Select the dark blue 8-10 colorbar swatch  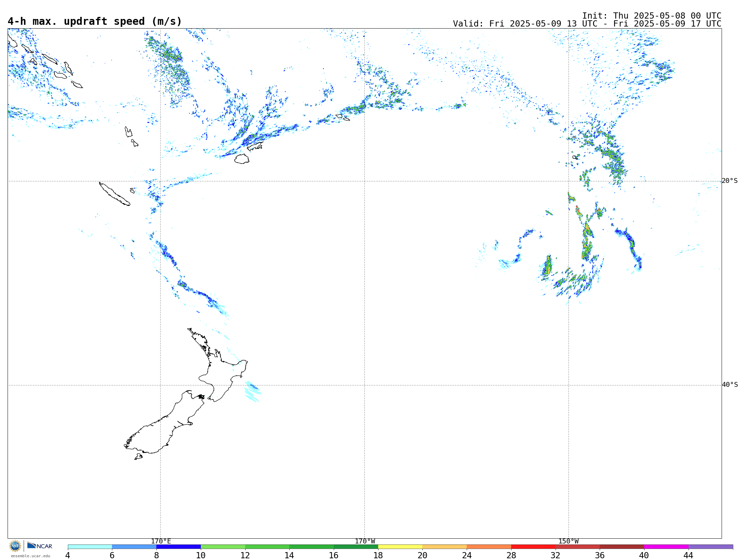point(178,547)
